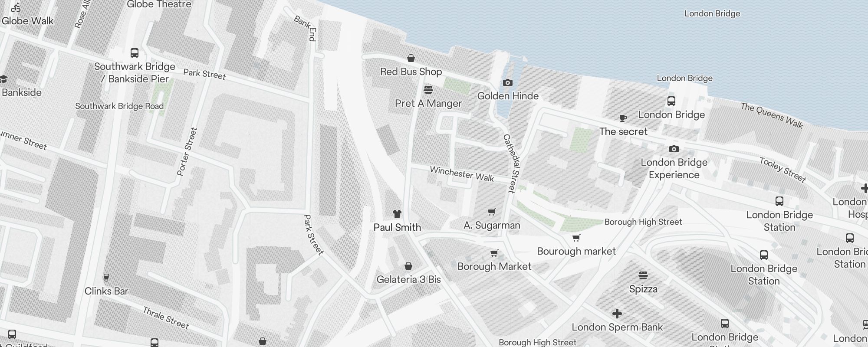Screen dimensions: 868x347
Task: Click the Golden Hinde camera icon
Action: pos(507,82)
